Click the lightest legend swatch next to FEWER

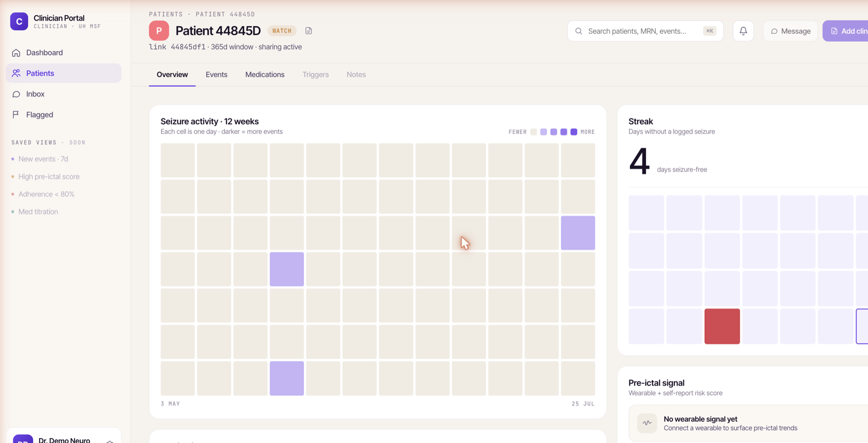coord(534,132)
